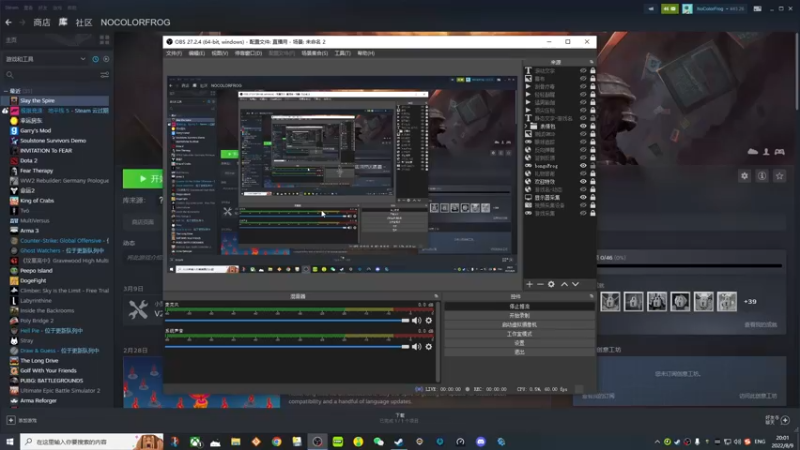Mute the first audio mixer channel speaker
Image resolution: width=800 pixels, height=450 pixels.
(417, 320)
